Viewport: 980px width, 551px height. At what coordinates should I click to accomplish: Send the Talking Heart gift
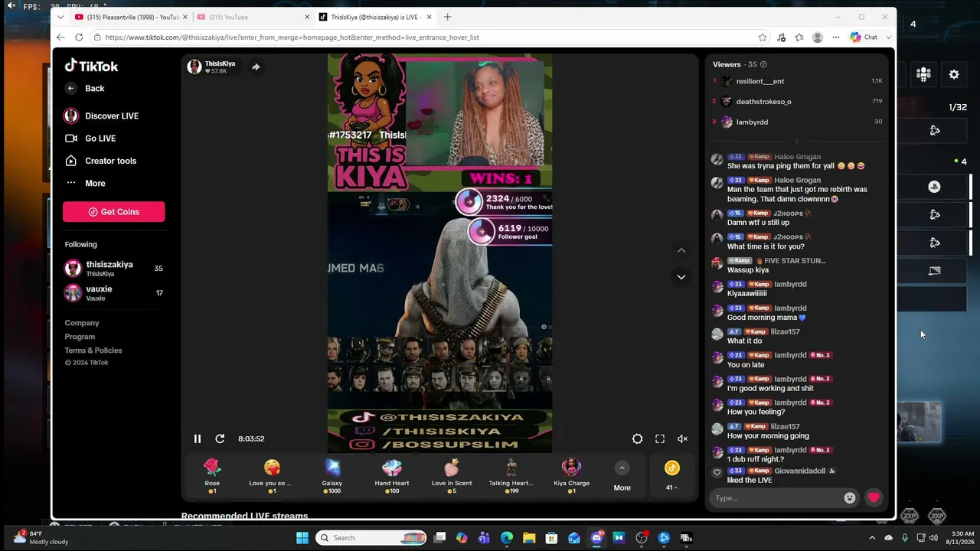point(511,475)
